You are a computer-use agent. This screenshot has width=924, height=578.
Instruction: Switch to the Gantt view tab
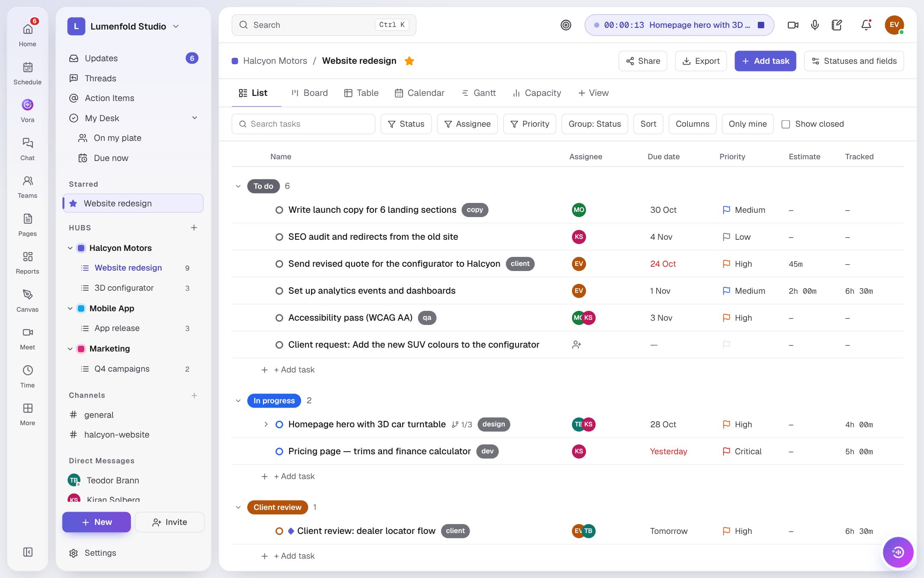[479, 93]
